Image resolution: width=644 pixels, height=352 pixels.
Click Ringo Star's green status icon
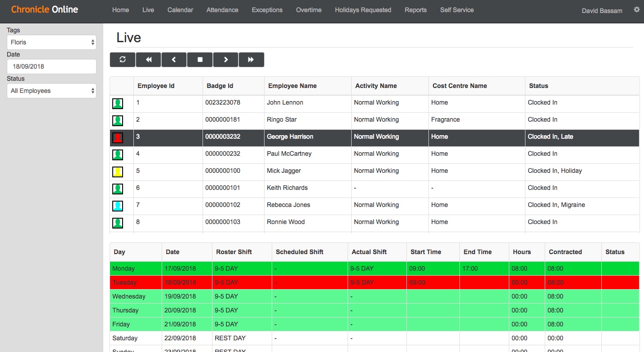[x=118, y=121]
